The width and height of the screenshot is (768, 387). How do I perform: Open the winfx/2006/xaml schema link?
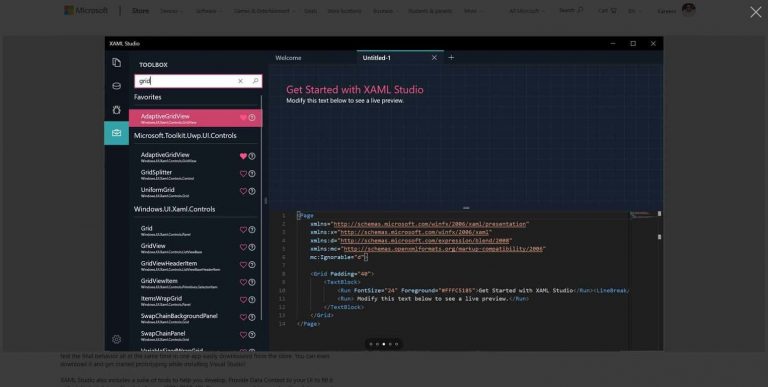(414, 232)
